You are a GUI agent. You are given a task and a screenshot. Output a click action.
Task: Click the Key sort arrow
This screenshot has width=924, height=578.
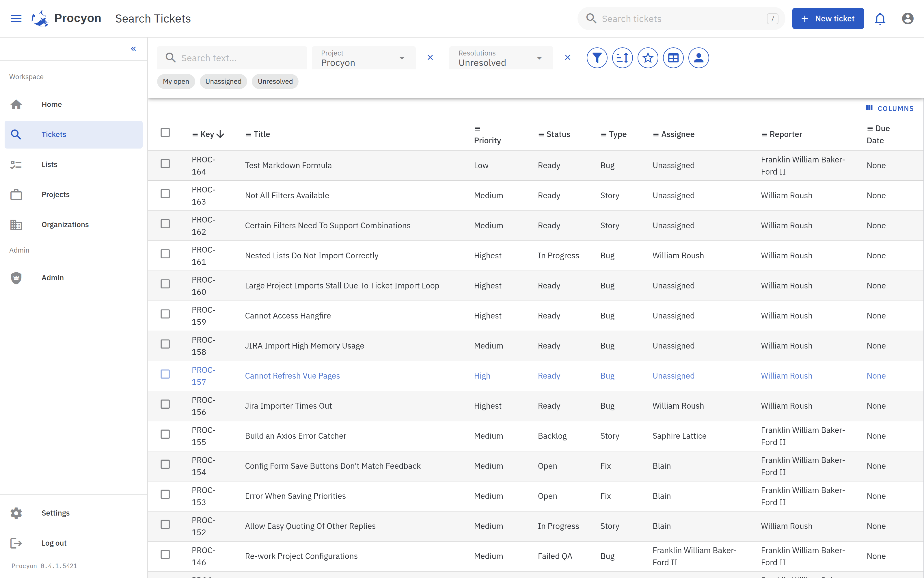pos(220,134)
